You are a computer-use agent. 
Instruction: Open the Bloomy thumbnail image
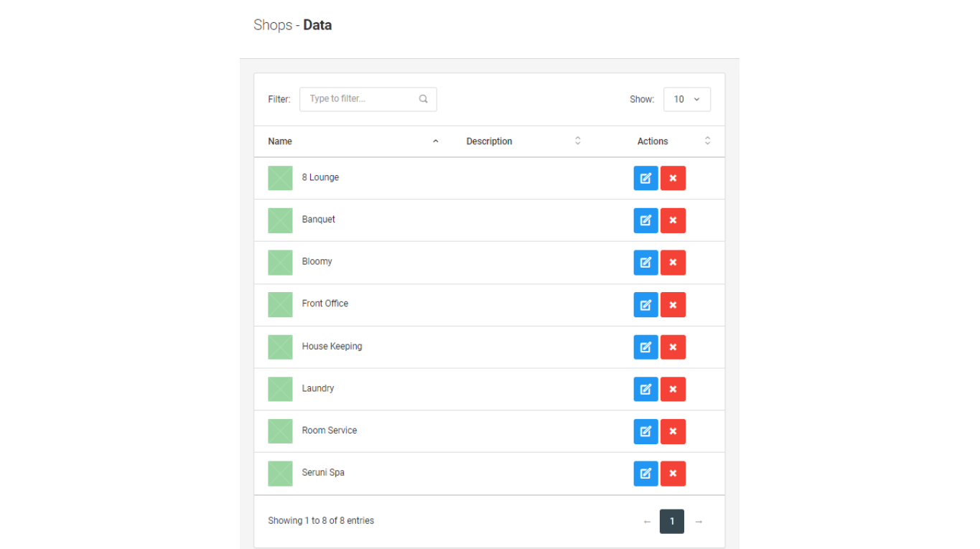point(280,263)
